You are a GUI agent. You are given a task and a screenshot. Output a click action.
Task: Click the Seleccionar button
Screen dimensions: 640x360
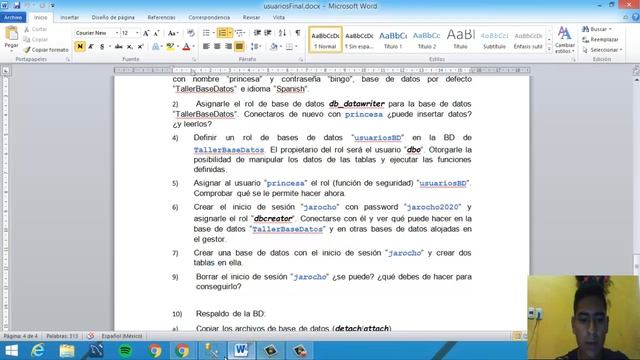coord(602,50)
